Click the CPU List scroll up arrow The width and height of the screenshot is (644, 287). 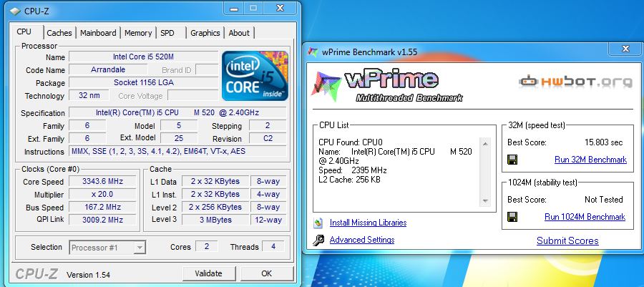click(x=485, y=144)
